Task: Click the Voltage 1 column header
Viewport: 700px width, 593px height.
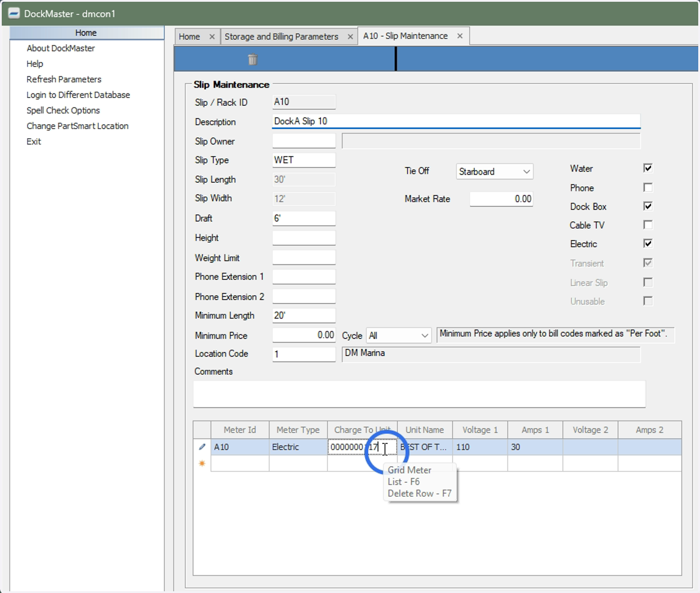Action: (480, 430)
